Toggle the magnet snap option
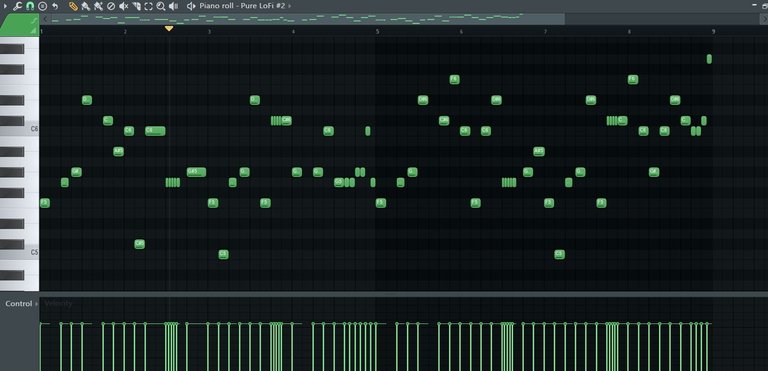The width and height of the screenshot is (768, 371). pos(30,6)
